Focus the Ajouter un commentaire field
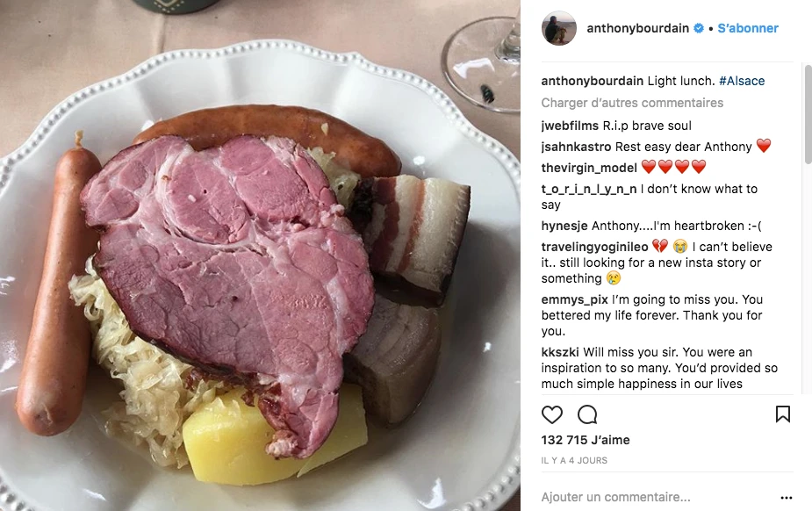Viewport: 812px width, 511px height. (x=658, y=497)
